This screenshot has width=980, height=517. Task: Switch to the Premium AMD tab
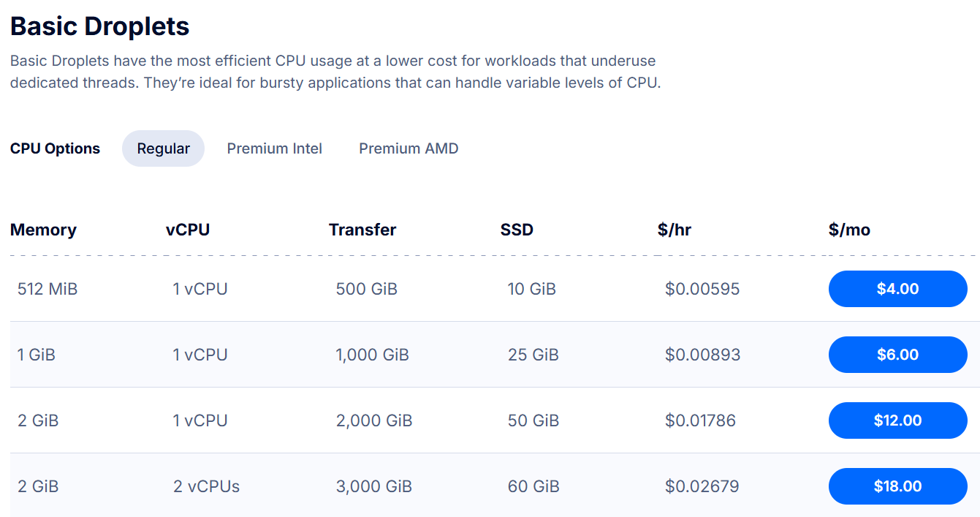pos(409,148)
